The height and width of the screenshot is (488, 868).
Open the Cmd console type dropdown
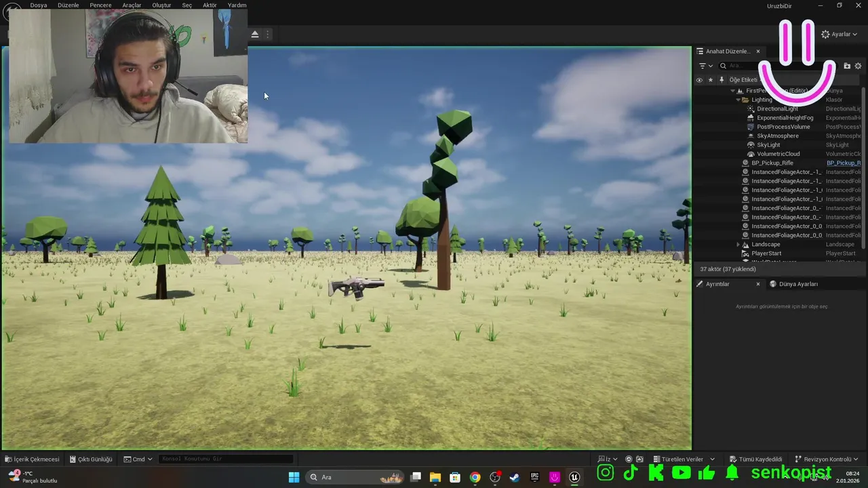[x=138, y=459]
